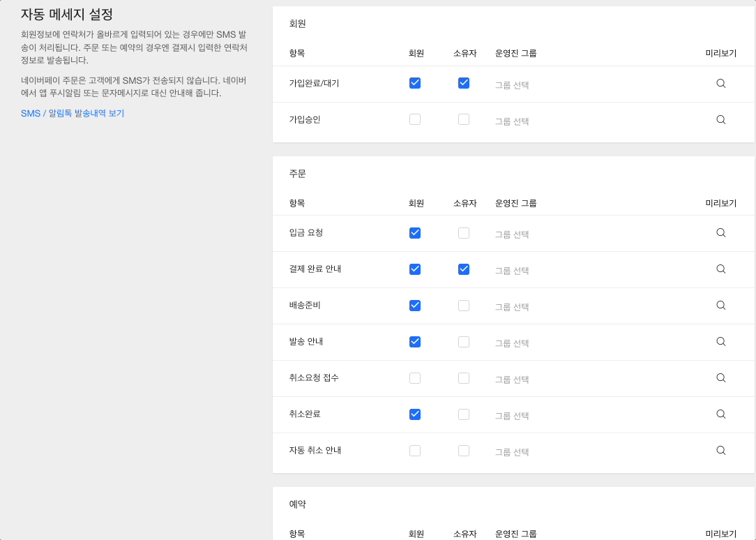
Task: Open 운영진 그룹 선택 for 가입완료/대기
Action: tap(512, 85)
